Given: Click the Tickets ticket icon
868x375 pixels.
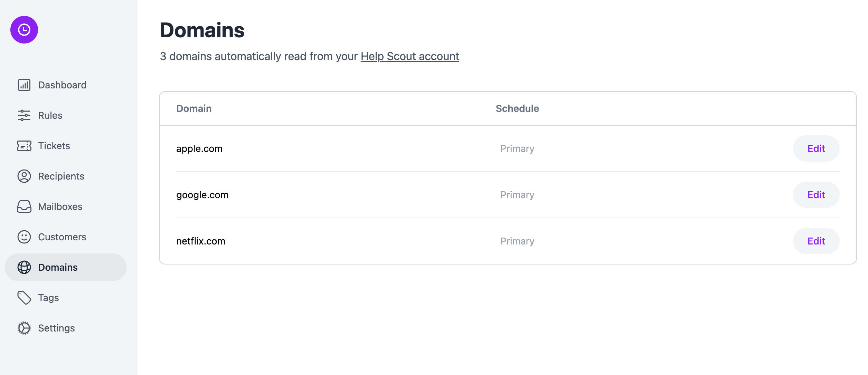Looking at the screenshot, I should (x=24, y=146).
